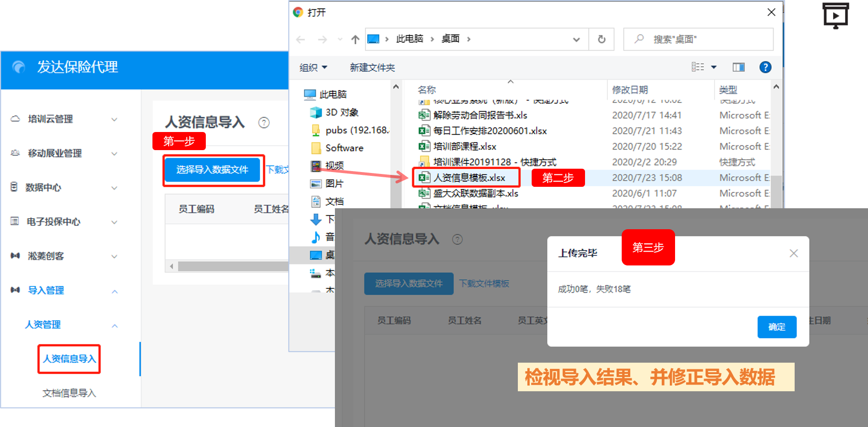Confirm the upload dialog with 确定
Viewport: 868px width, 427px height.
[x=777, y=327]
